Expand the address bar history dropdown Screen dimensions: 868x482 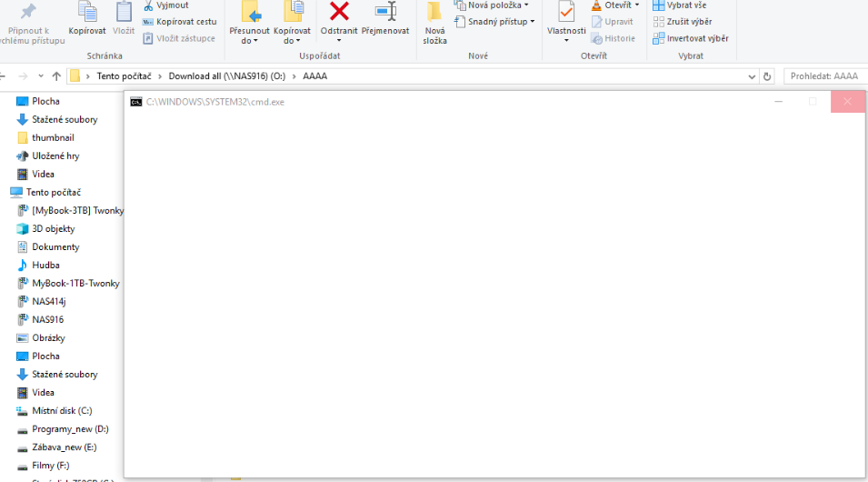coord(752,76)
